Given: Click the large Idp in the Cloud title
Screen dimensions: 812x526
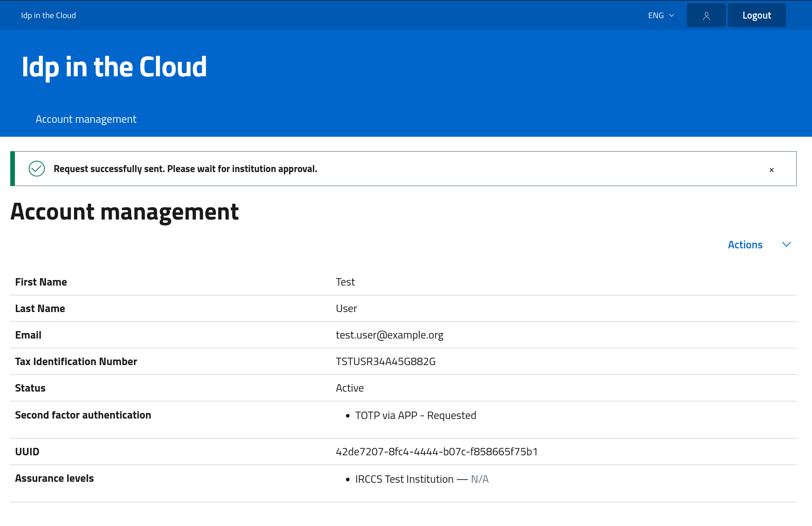Looking at the screenshot, I should coord(114,67).
